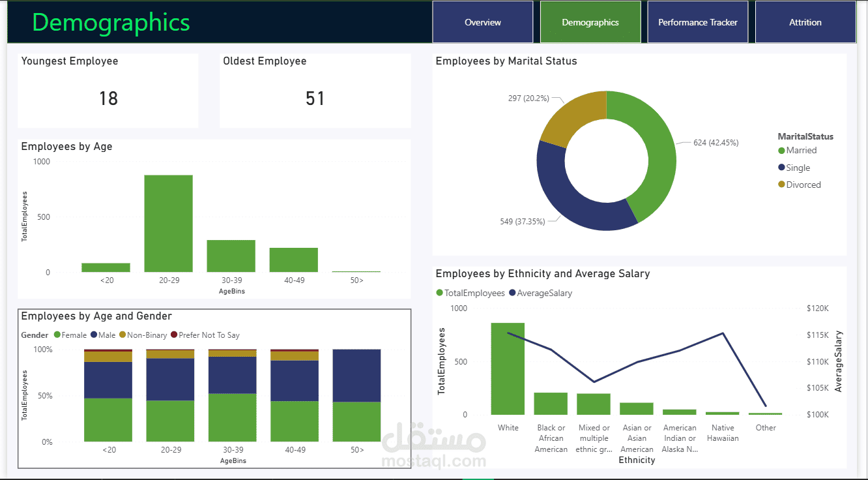Click the White ethnicity bar
The image size is (868, 480).
[508, 369]
